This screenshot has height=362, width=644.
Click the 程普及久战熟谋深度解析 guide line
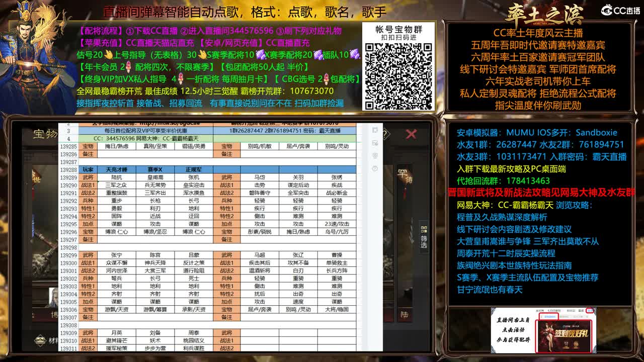pos(502,217)
